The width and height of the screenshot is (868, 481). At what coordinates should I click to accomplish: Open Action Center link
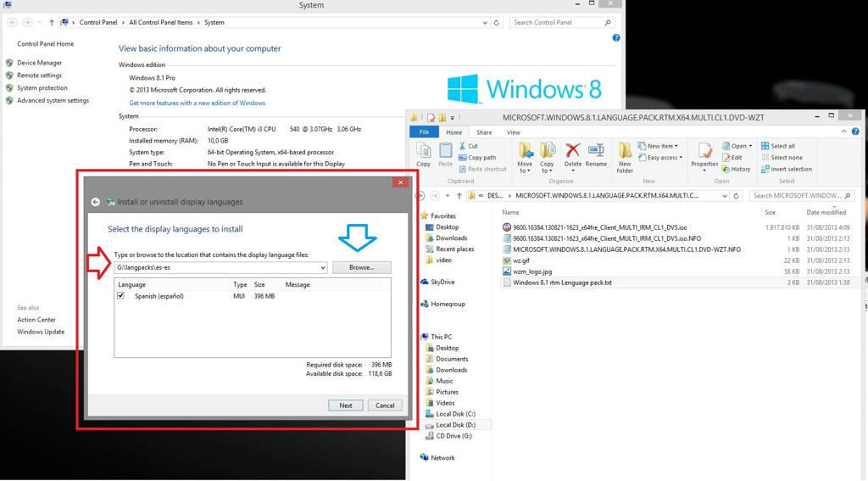point(36,320)
